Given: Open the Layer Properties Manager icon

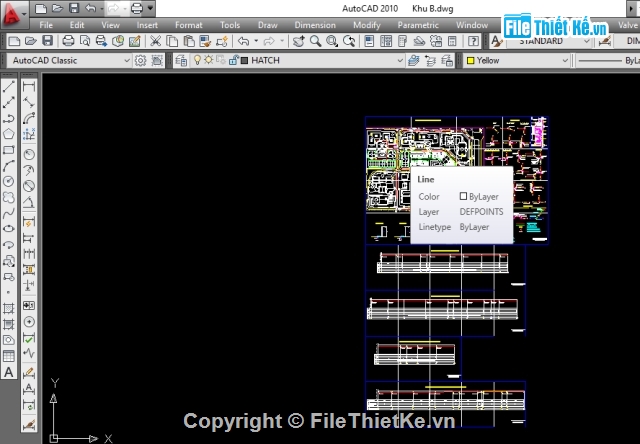Looking at the screenshot, I should [181, 60].
